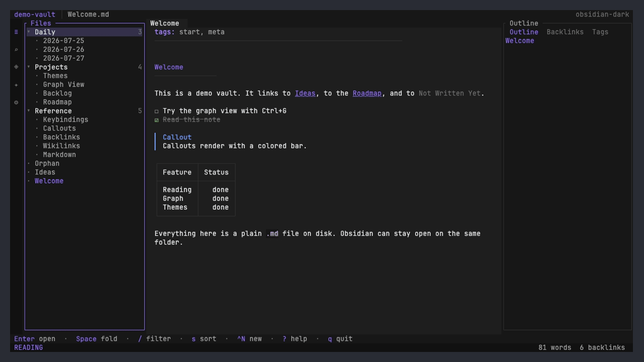Click the 's sort' footer hint

point(204,339)
